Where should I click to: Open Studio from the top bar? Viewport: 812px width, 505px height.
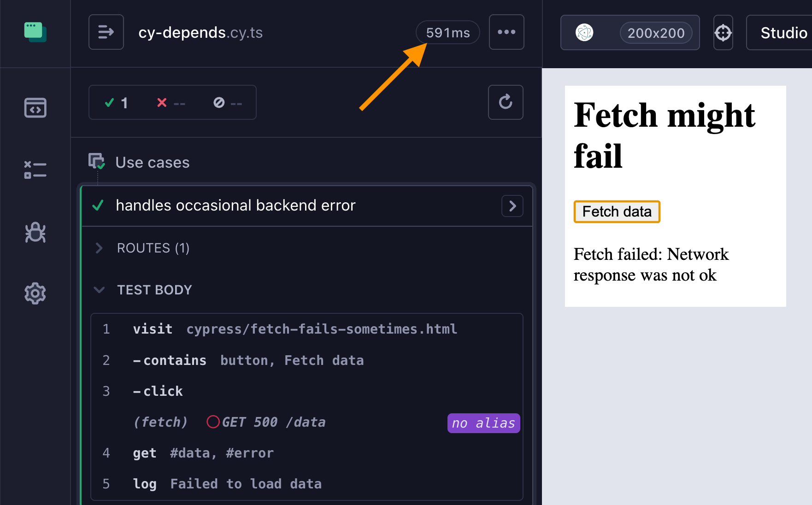pyautogui.click(x=783, y=33)
